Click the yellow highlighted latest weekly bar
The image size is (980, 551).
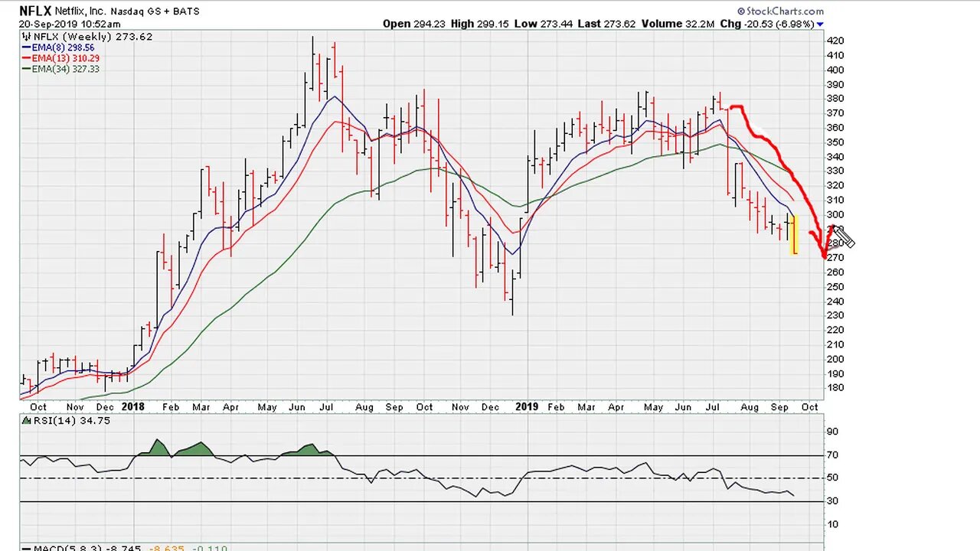point(795,234)
